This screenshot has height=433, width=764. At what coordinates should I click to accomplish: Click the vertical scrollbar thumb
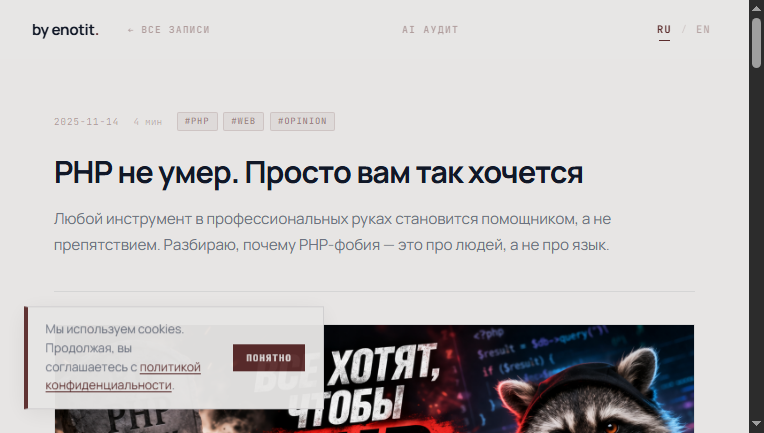pyautogui.click(x=756, y=43)
